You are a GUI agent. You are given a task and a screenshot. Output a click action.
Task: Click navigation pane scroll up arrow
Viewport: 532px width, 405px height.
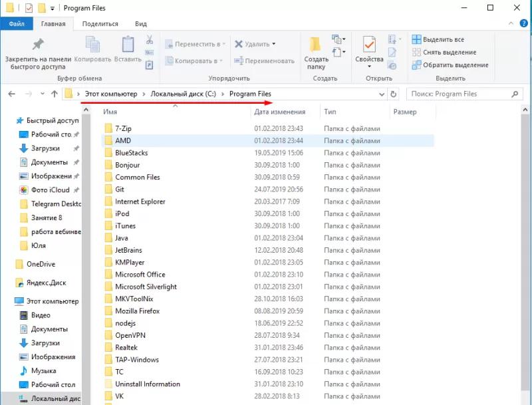[86, 110]
